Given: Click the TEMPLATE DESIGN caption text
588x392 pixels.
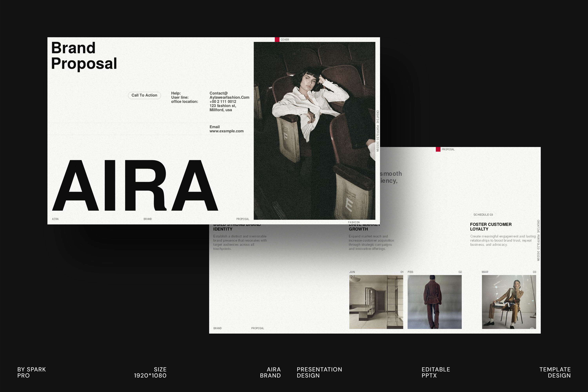Looking at the screenshot, I should [x=555, y=372].
